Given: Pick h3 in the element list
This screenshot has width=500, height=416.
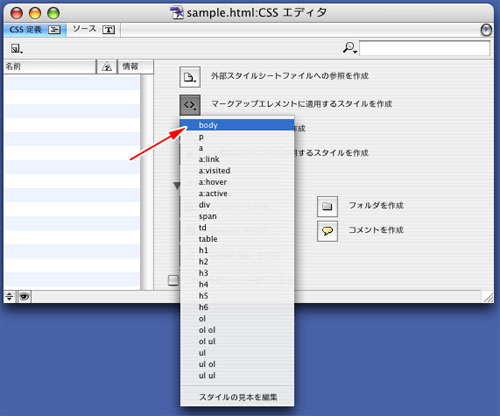Looking at the screenshot, I should (x=237, y=273).
